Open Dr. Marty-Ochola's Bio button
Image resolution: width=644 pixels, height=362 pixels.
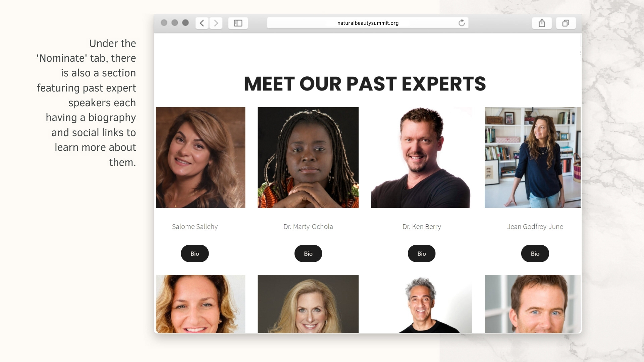tap(308, 253)
